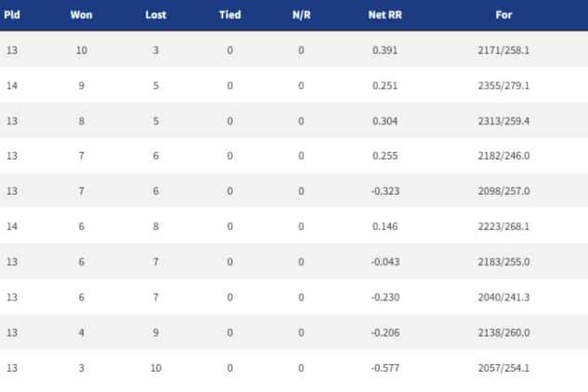The image size is (588, 392).
Task: Click the Net RR value -0.323
Action: (385, 191)
